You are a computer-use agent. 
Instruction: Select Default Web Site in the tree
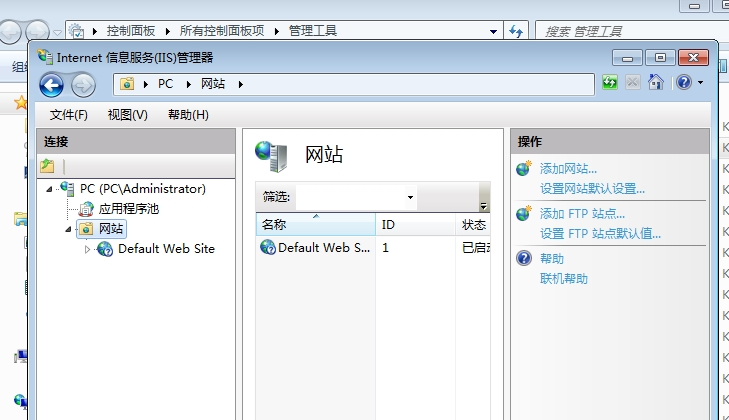pos(166,249)
